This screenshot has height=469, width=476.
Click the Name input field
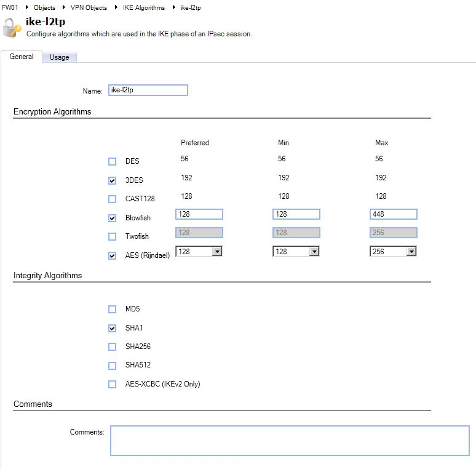click(148, 90)
